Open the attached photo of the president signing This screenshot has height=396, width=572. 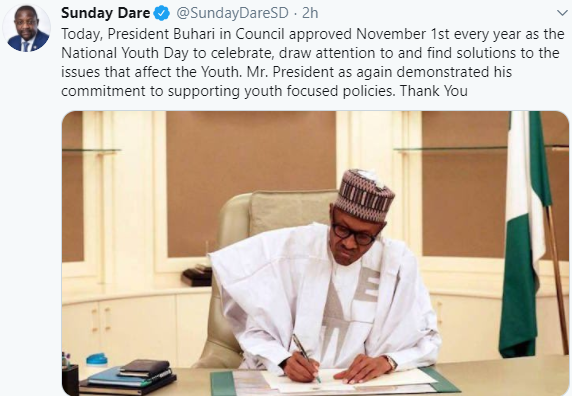point(315,253)
